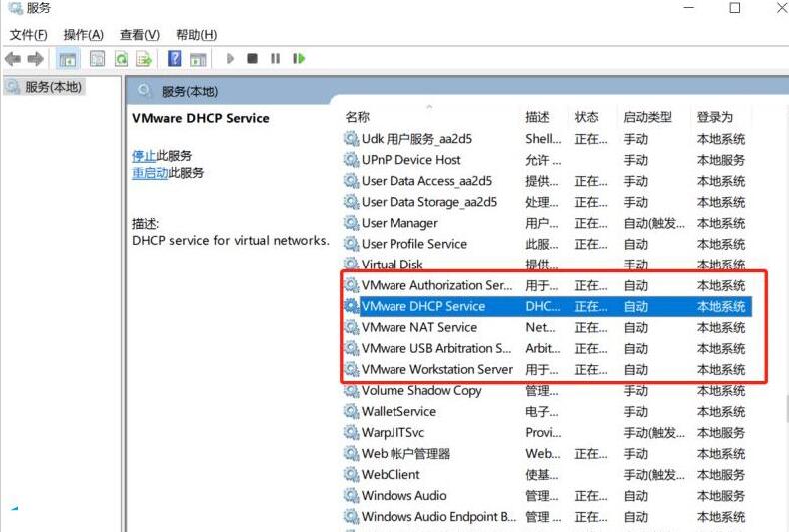Select the Web 帐户管理器 service
The height and width of the screenshot is (532, 789).
(547, 453)
